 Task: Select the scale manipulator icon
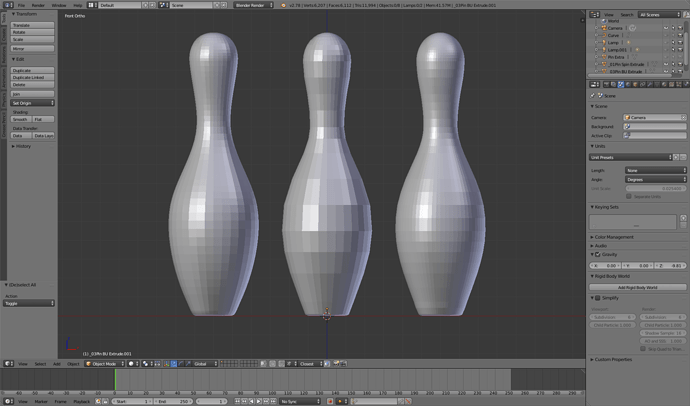coord(188,364)
